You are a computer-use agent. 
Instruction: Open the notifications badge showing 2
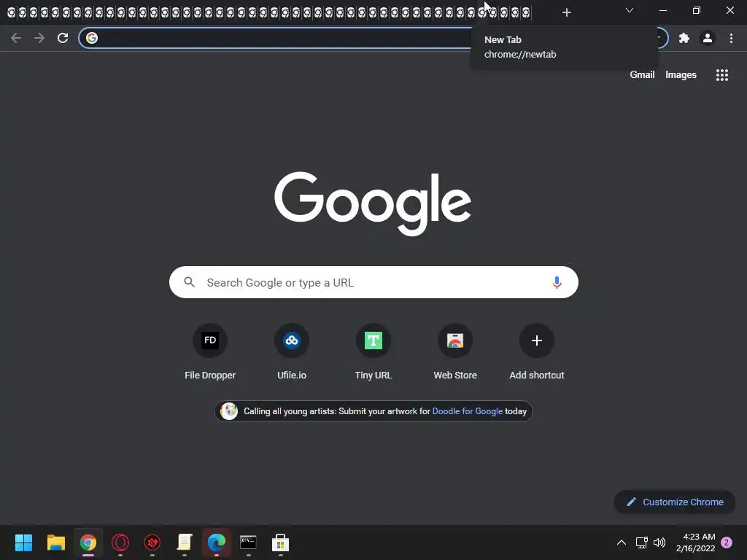[x=727, y=542]
